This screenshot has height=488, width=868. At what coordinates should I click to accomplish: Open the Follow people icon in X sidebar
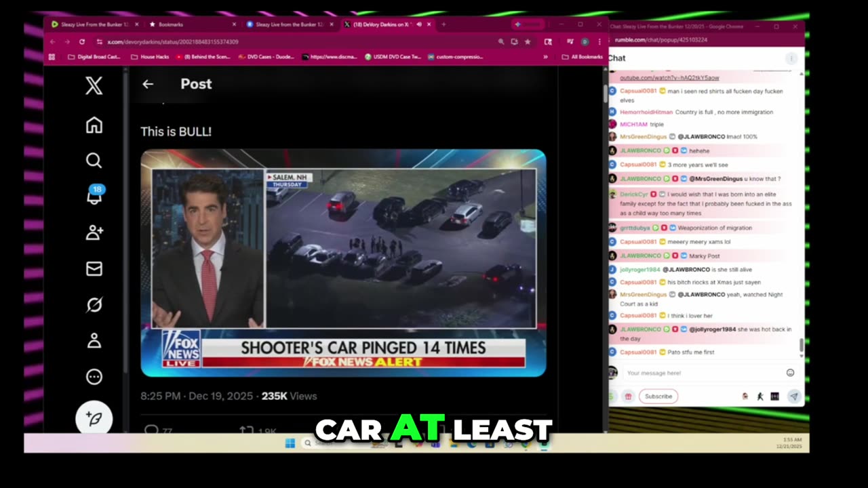(x=94, y=232)
